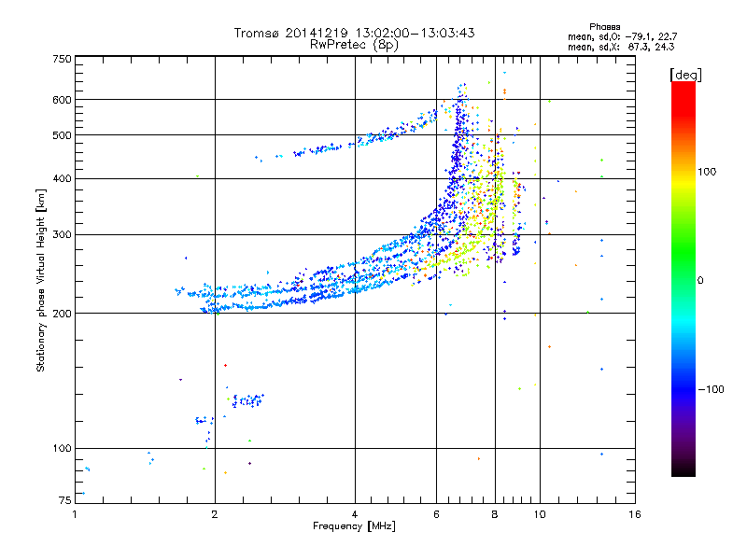The height and width of the screenshot is (560, 747).
Task: Click the 'Stationary phase Virtual Height [km]' axis label
Action: (41, 281)
